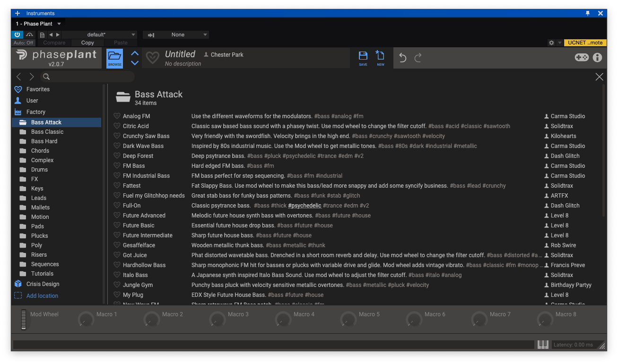This screenshot has width=618, height=364.
Task: Expand the dropdown arrow beside gear icon
Action: coord(560,43)
